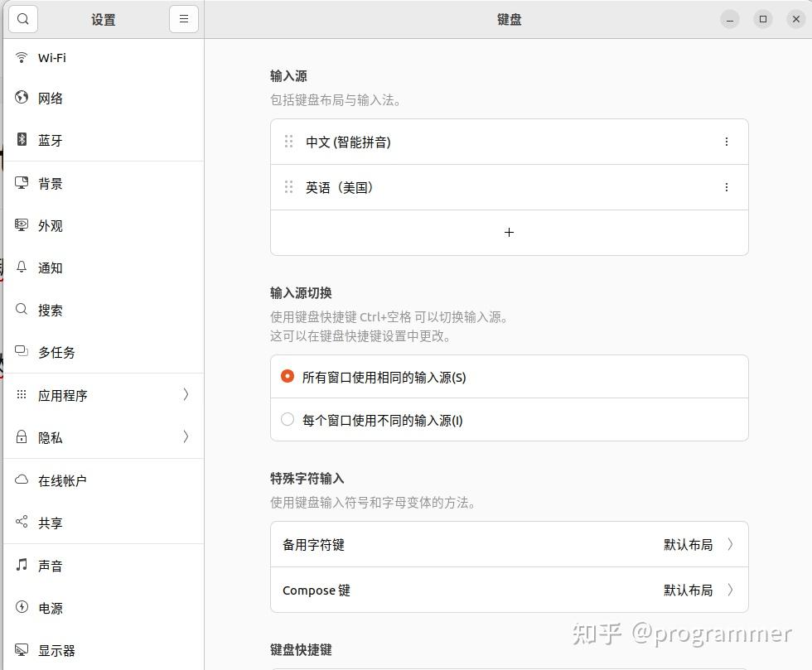This screenshot has width=812, height=670.
Task: Add a new input source with plus
Action: 509,233
